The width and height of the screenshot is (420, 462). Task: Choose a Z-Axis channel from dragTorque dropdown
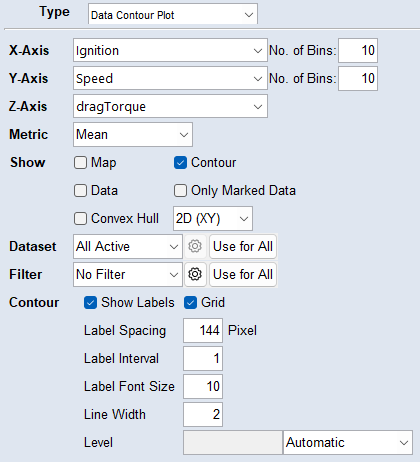[170, 106]
